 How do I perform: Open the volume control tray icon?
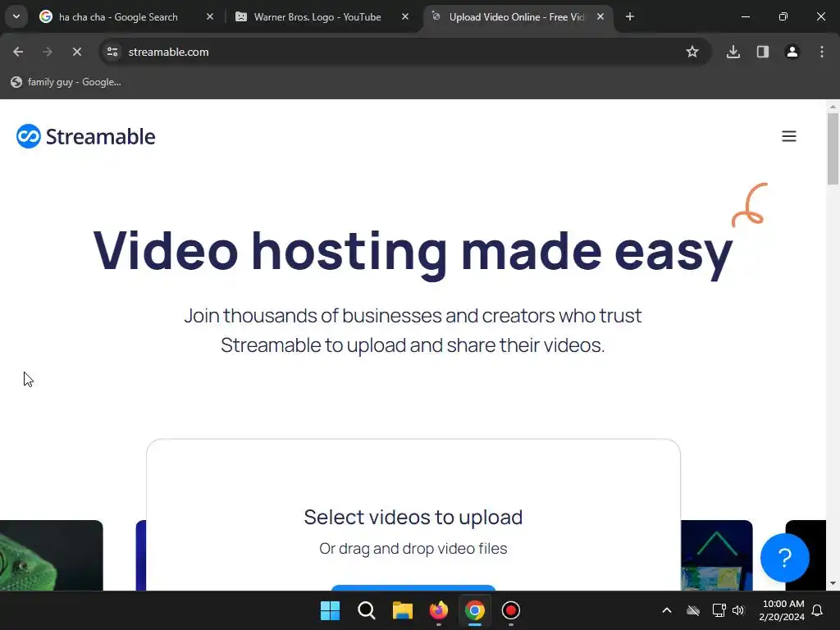[x=738, y=610]
